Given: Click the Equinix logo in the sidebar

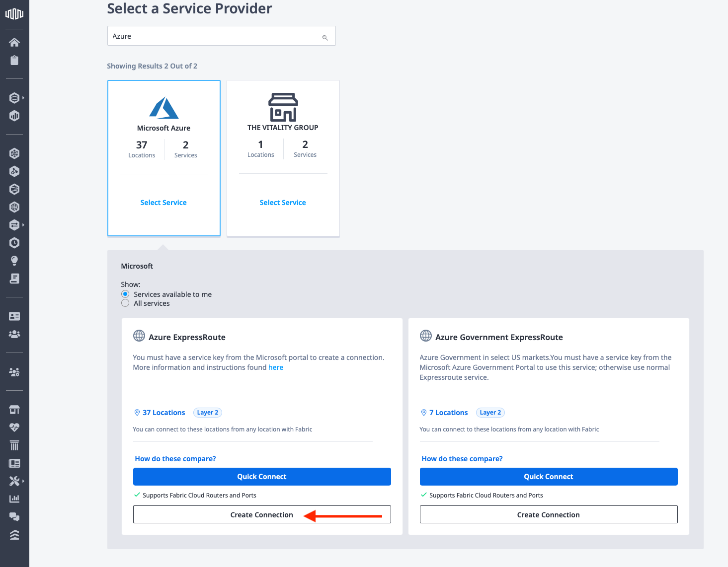Looking at the screenshot, I should coord(14,13).
